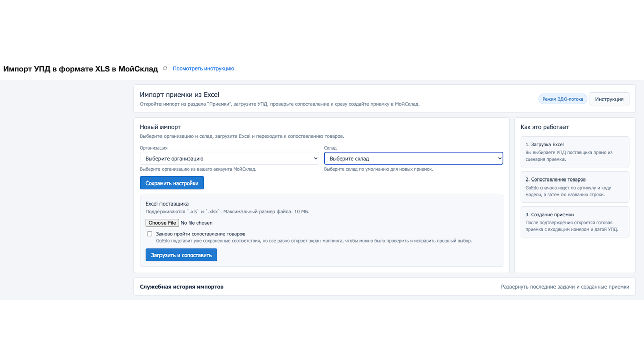This screenshot has height=362, width=644.
Task: Click the Импорт приемки из Excel heading
Action: point(179,95)
